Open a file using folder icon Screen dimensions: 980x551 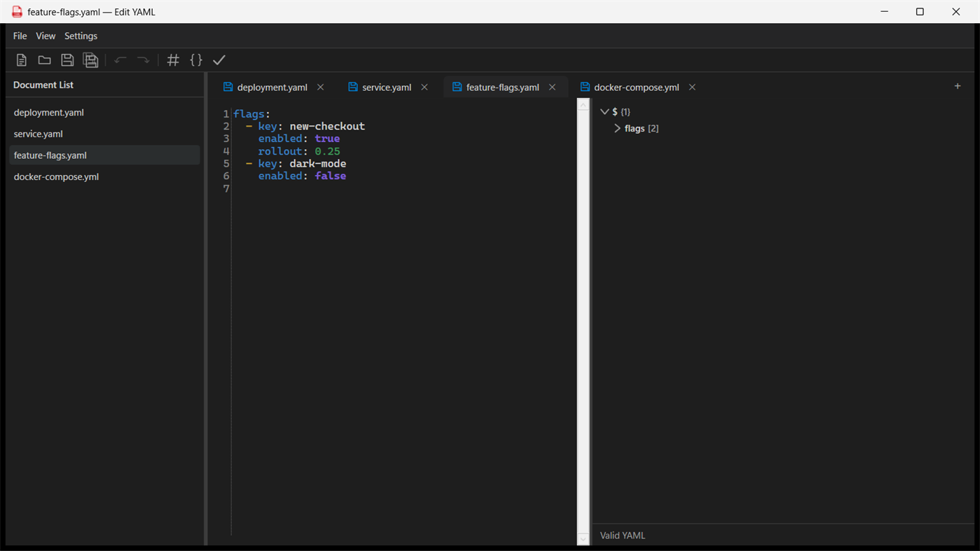point(44,60)
